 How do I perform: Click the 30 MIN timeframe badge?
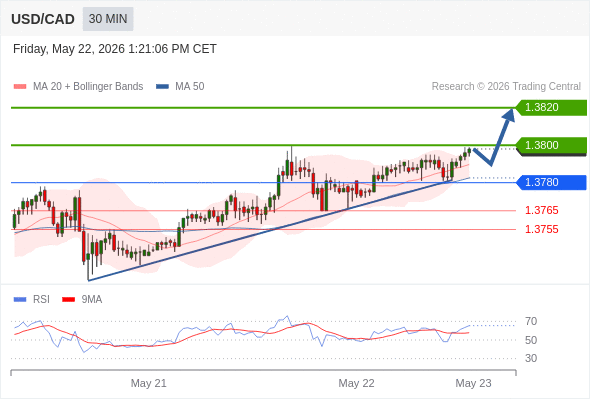click(108, 19)
